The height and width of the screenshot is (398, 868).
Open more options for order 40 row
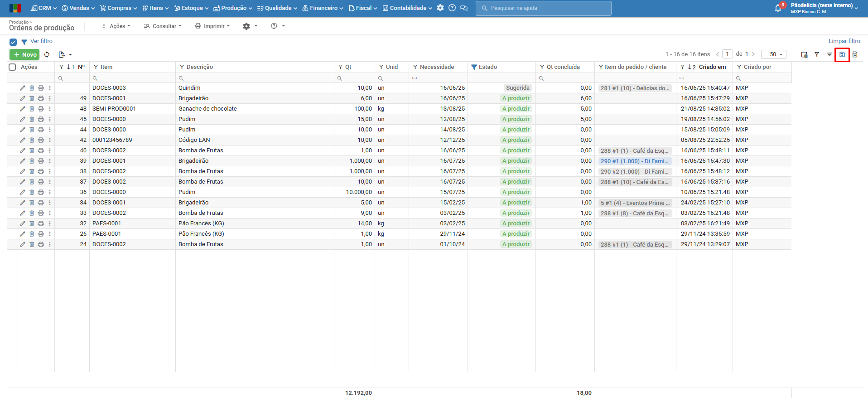point(50,150)
